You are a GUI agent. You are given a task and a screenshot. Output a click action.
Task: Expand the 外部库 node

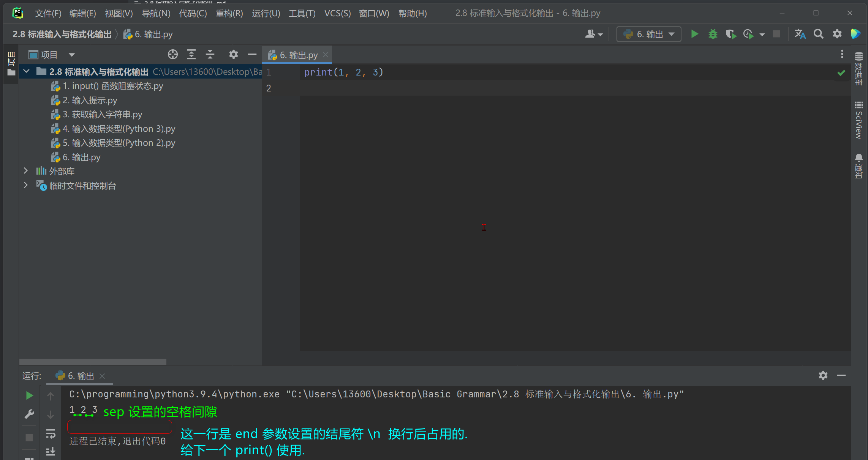point(25,171)
